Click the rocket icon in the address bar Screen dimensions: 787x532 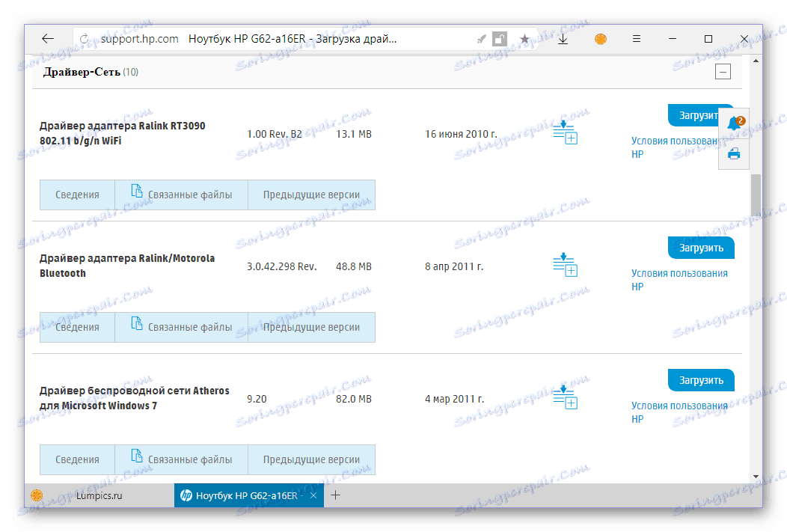pos(482,38)
